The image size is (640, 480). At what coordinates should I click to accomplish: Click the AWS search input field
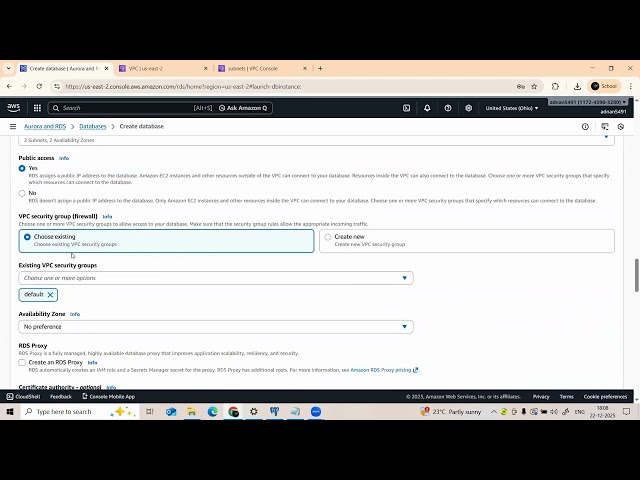[x=127, y=108]
